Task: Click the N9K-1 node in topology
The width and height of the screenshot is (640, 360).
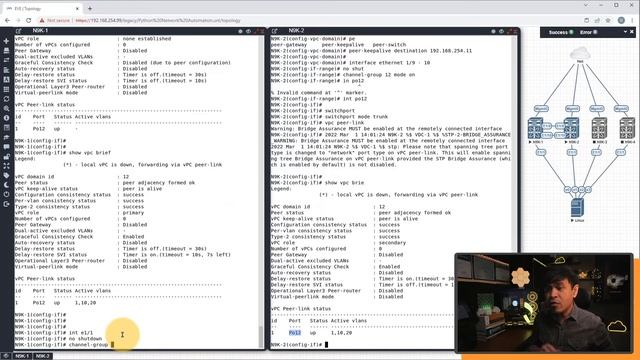Action: point(535,128)
